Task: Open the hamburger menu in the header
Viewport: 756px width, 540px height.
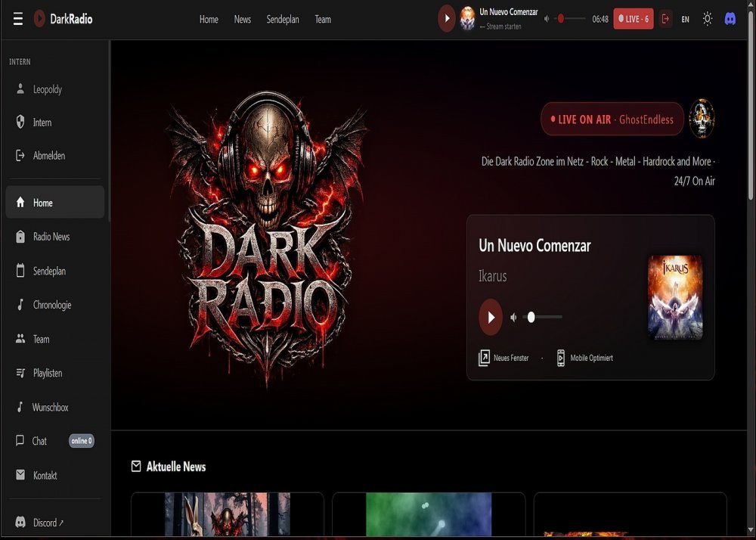Action: 18,19
